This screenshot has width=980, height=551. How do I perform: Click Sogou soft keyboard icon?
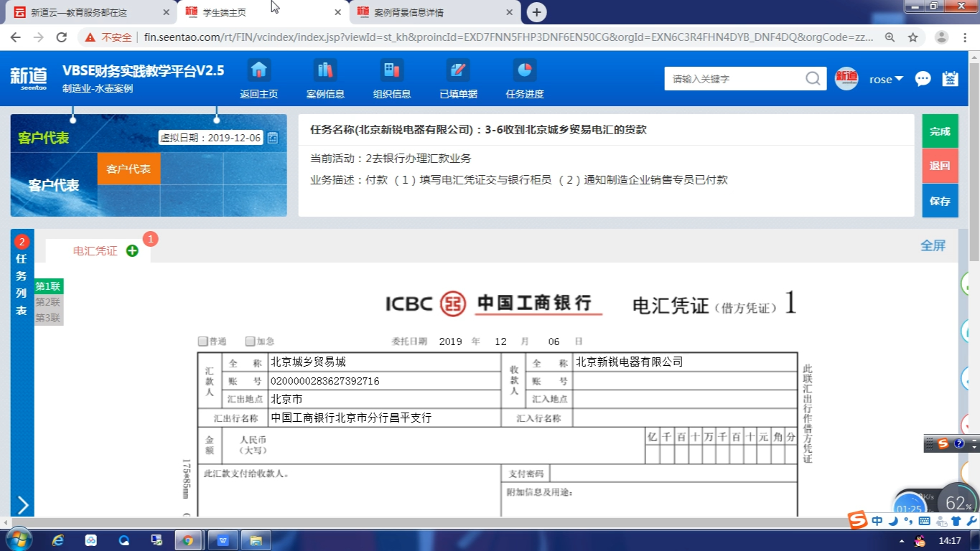pos(925,521)
